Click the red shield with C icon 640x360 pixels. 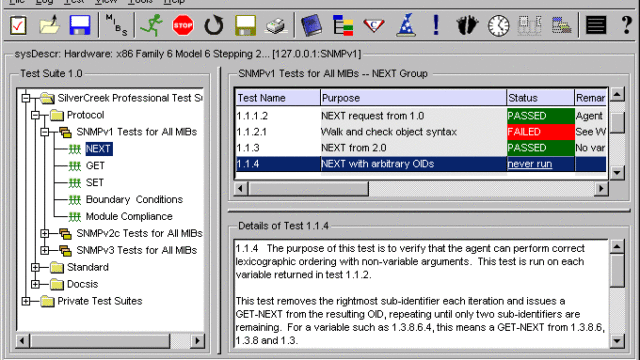click(x=374, y=26)
